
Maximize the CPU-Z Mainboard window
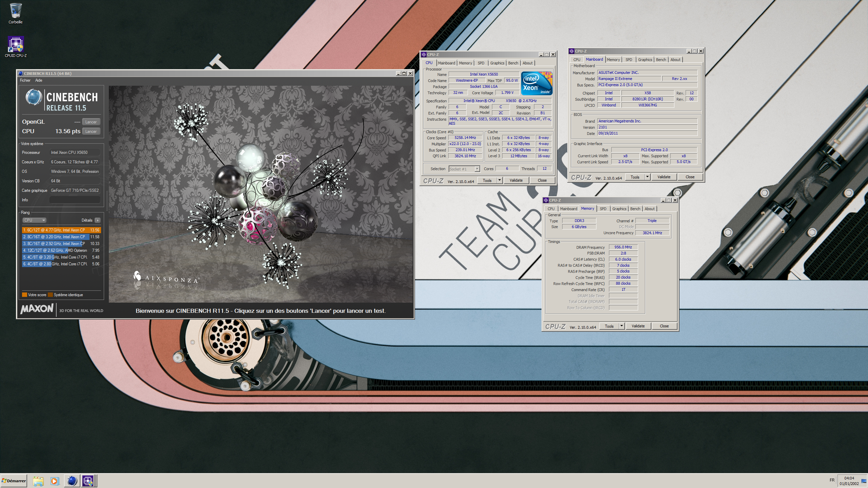(695, 51)
